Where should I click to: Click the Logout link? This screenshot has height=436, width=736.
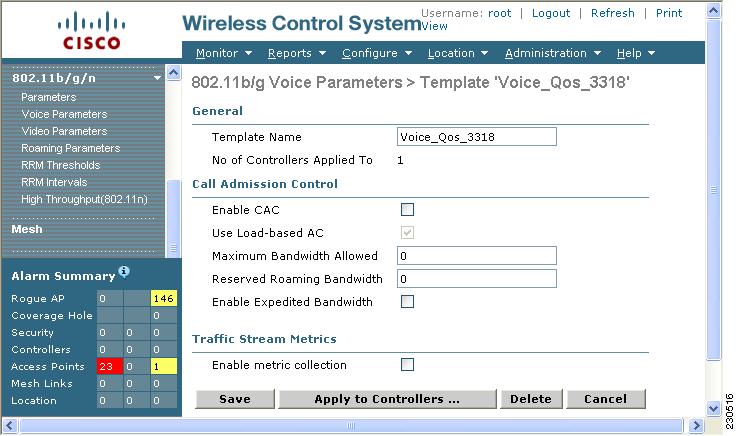[x=551, y=13]
